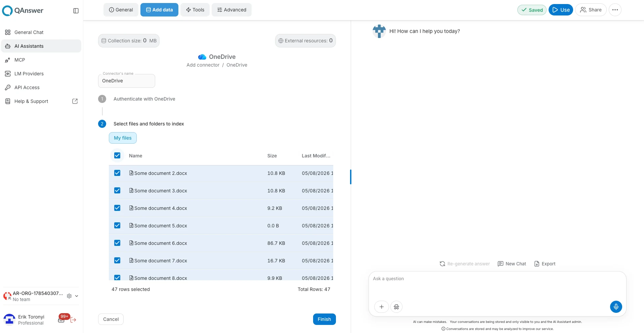
Task: Focus the Connector's name input field
Action: pos(127,81)
